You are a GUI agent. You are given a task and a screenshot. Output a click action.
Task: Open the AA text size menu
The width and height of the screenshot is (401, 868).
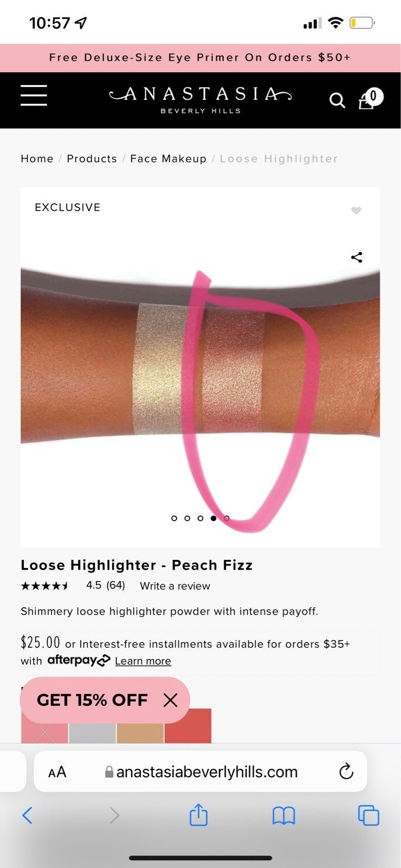(x=57, y=772)
